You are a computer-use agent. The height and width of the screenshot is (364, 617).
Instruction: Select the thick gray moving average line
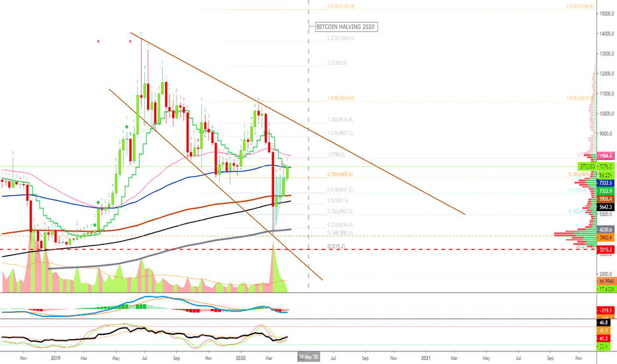169,250
